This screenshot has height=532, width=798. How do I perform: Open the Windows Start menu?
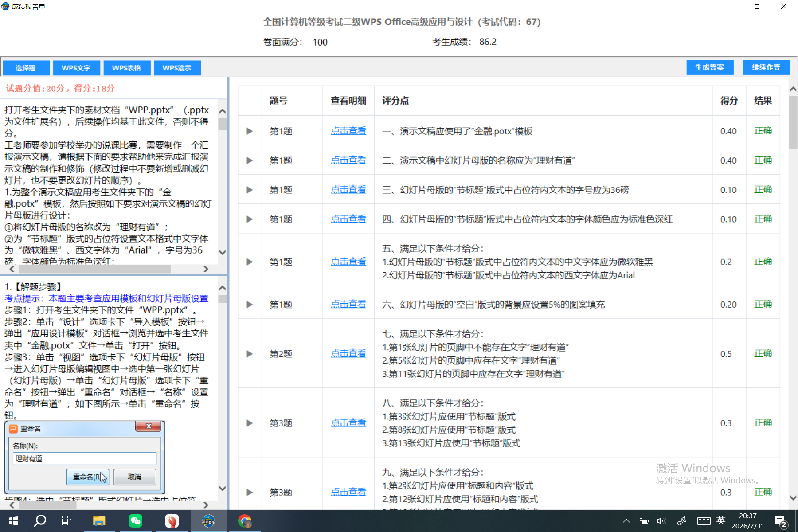[13, 521]
